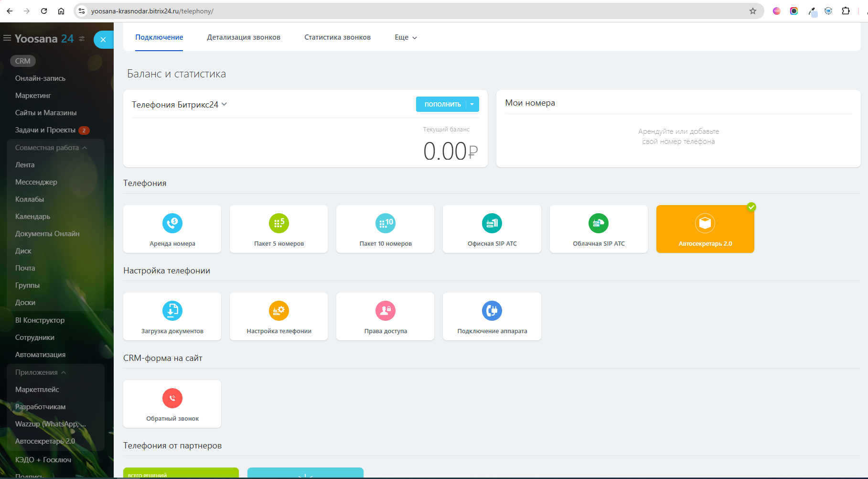This screenshot has height=479, width=868.
Task: Go to browser home page
Action: pos(61,11)
